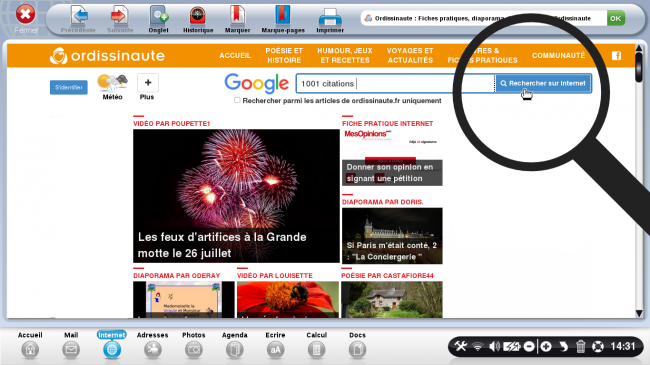Open POÉSIE ET HISTOIRE menu

pos(284,56)
